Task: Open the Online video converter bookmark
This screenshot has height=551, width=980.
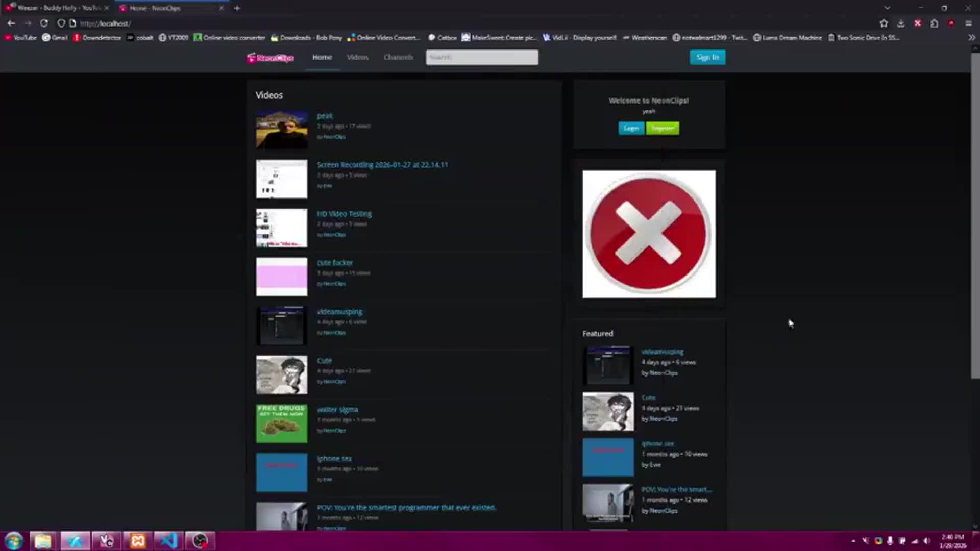Action: click(x=230, y=38)
